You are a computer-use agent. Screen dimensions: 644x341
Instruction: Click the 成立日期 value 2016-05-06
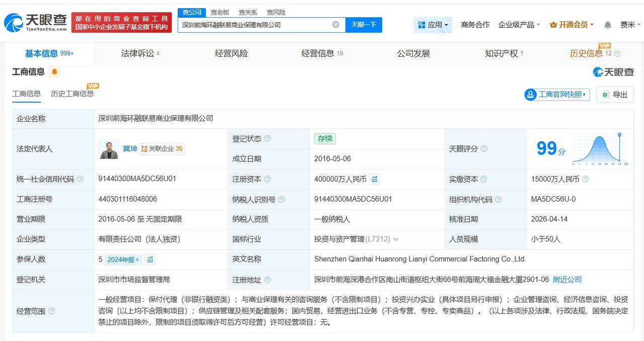click(333, 159)
